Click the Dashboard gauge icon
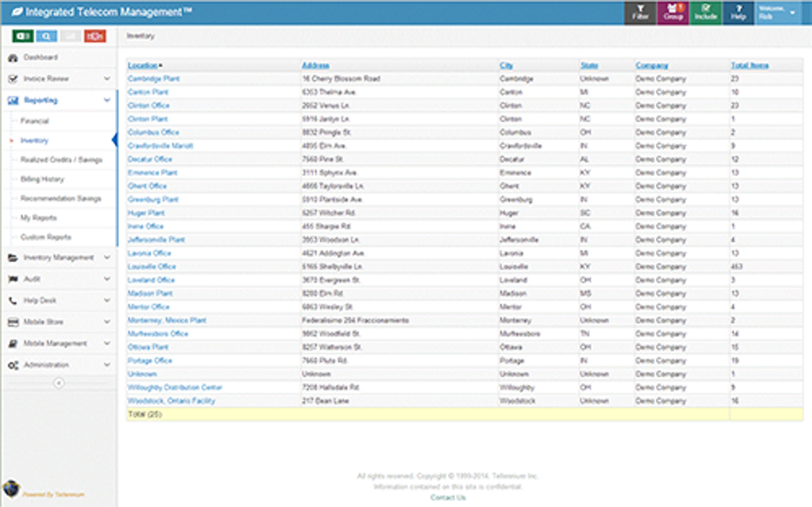812x507 pixels. coord(13,58)
